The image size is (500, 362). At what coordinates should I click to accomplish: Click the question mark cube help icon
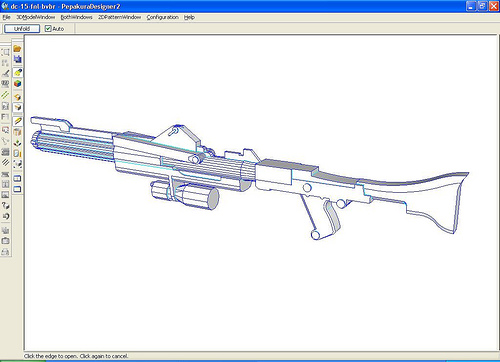click(5, 205)
